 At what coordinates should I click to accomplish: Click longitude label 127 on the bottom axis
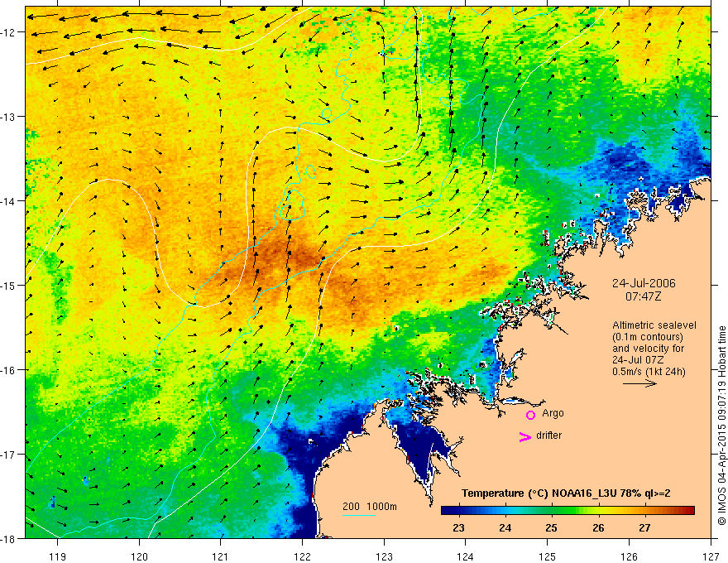tap(711, 556)
